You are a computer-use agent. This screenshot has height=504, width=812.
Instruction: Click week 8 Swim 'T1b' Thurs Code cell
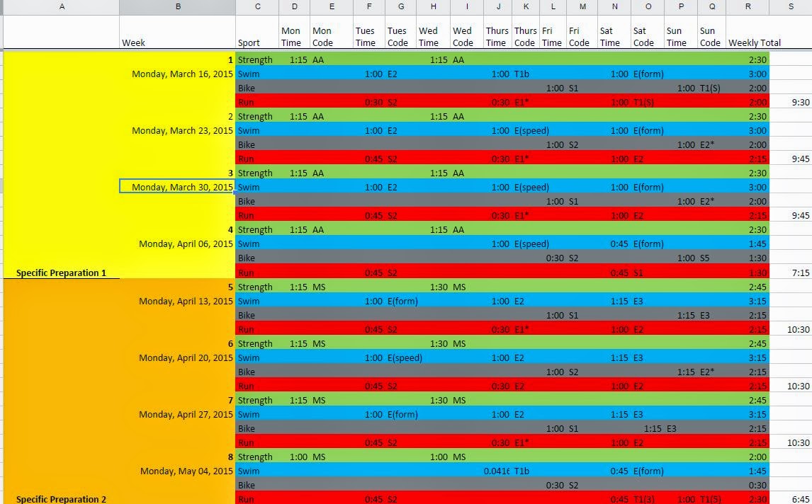point(526,471)
